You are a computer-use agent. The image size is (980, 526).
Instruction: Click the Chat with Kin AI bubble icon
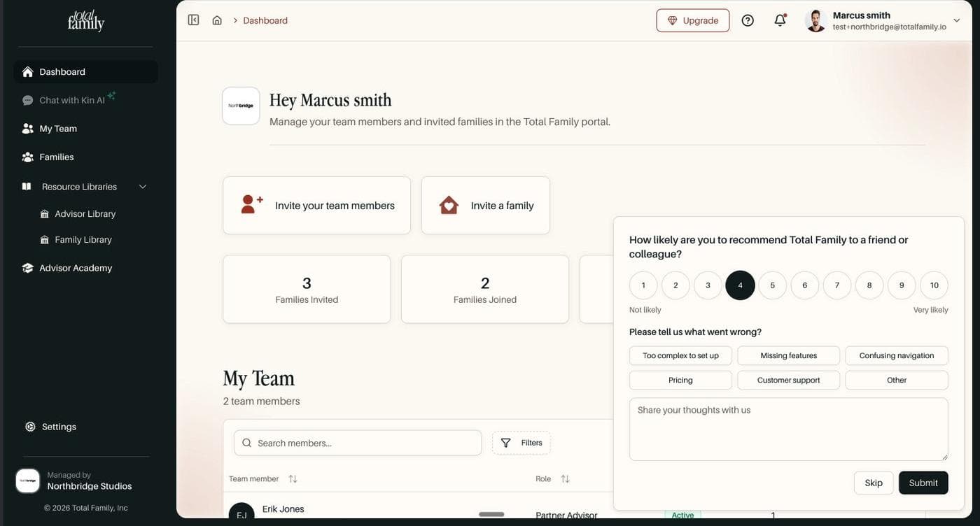coord(27,100)
